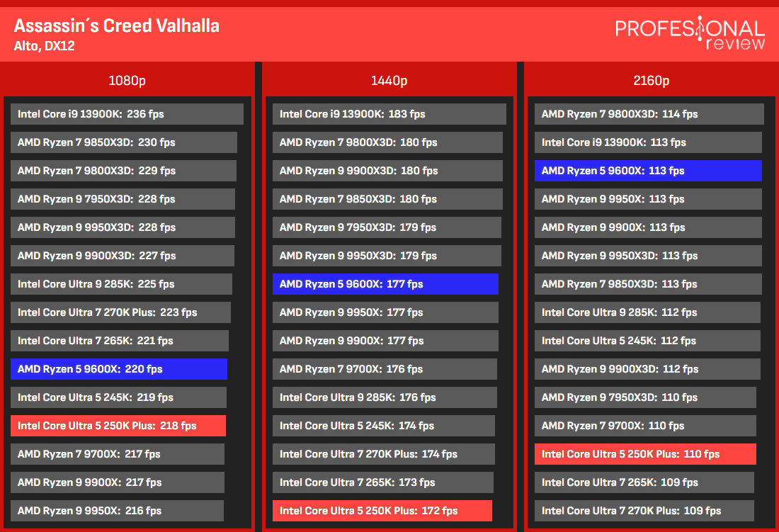Viewport: 779px width, 532px height.
Task: Click AMD Ryzen 7 9800X3D 180 fps bar
Action: tap(387, 142)
